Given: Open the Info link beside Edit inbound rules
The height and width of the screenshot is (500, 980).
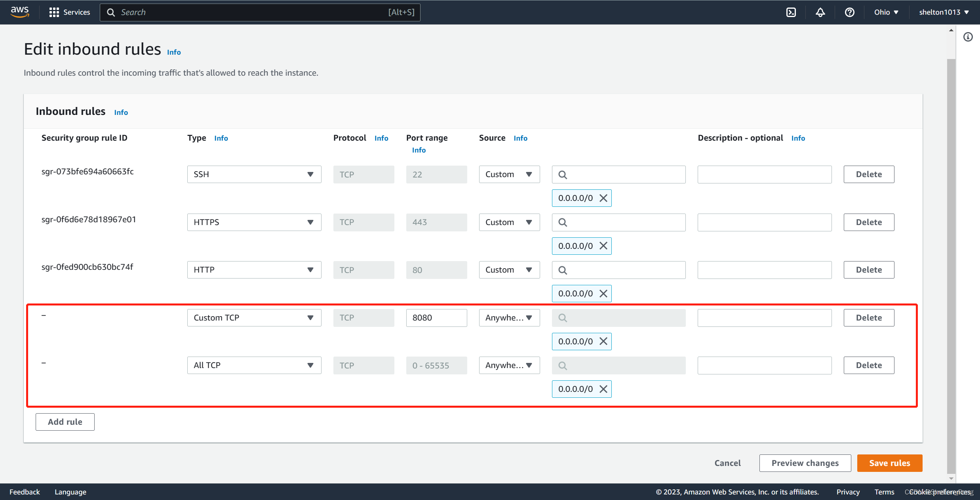Looking at the screenshot, I should click(174, 52).
